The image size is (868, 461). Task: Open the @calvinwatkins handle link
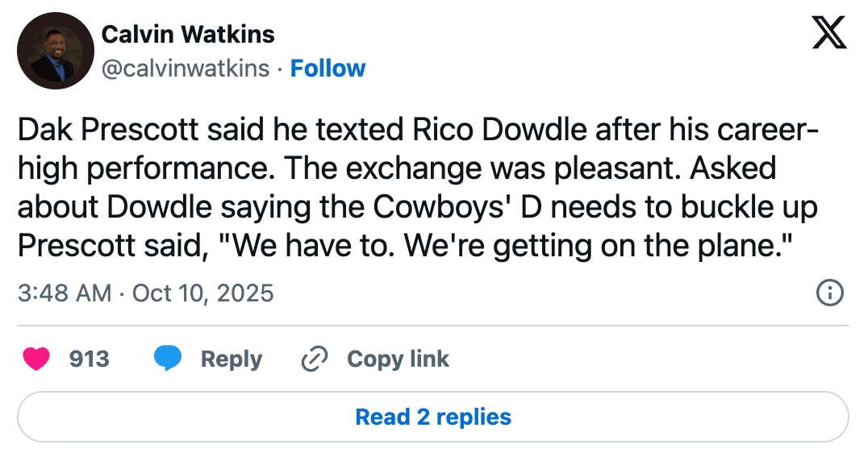click(x=186, y=69)
